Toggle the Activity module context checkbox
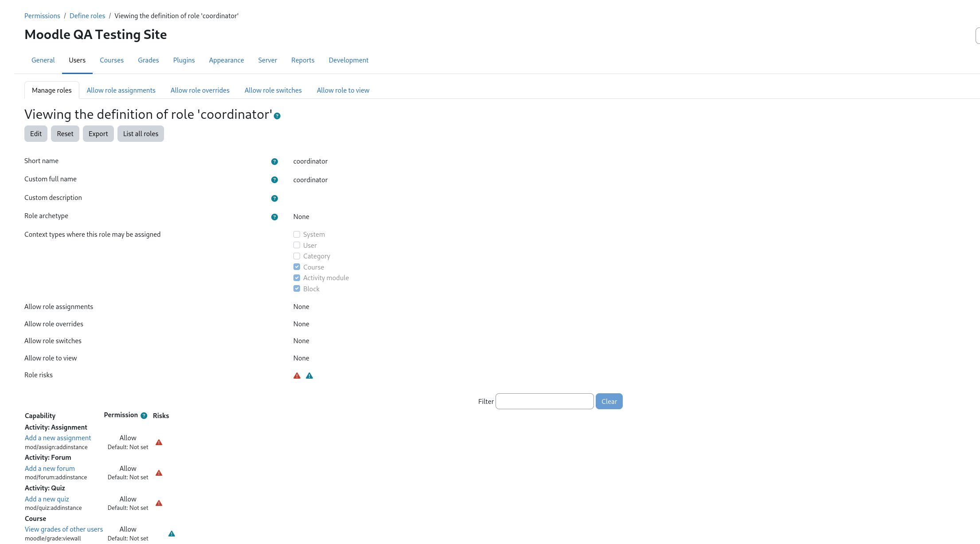 tap(297, 278)
